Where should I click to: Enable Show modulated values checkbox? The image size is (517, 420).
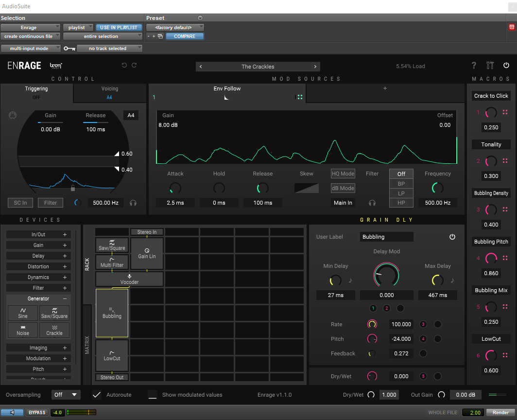tap(153, 395)
